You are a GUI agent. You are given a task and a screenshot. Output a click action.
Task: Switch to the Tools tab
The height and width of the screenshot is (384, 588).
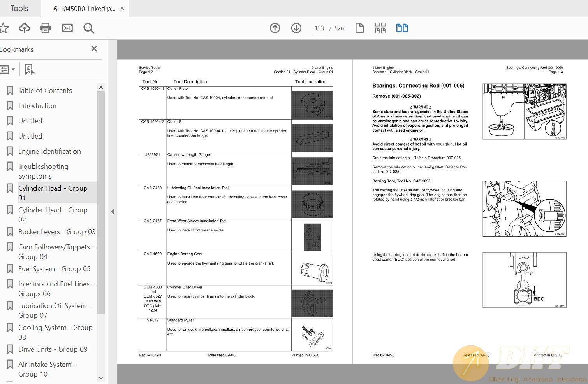(x=19, y=8)
